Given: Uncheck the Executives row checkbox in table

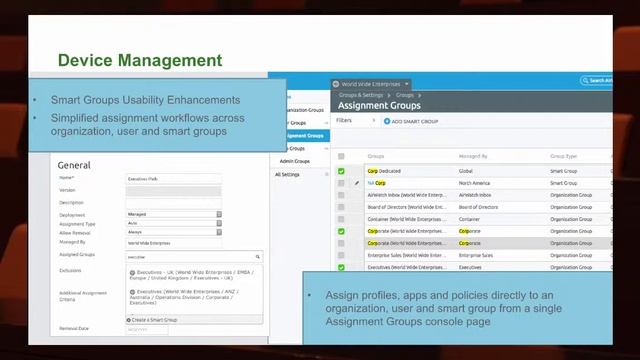Looking at the screenshot, I should click(x=341, y=267).
